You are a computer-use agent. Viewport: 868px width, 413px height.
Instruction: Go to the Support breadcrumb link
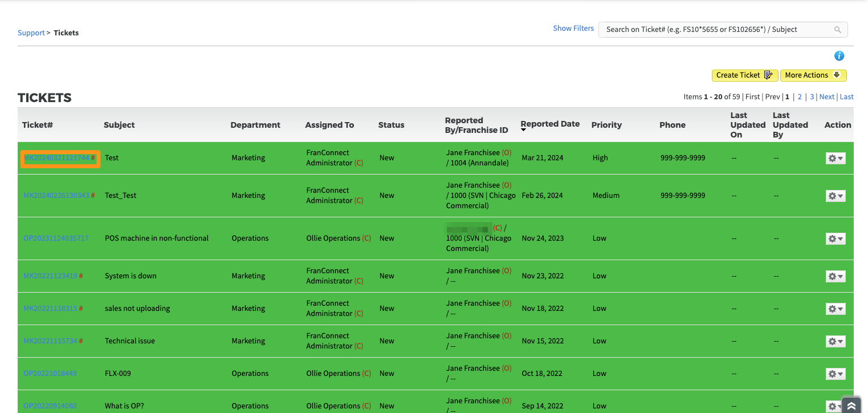click(x=31, y=33)
